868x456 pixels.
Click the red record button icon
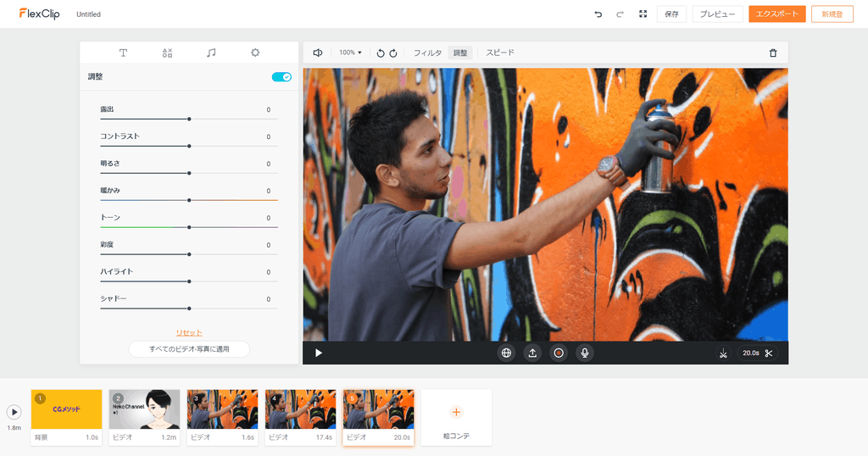point(559,353)
